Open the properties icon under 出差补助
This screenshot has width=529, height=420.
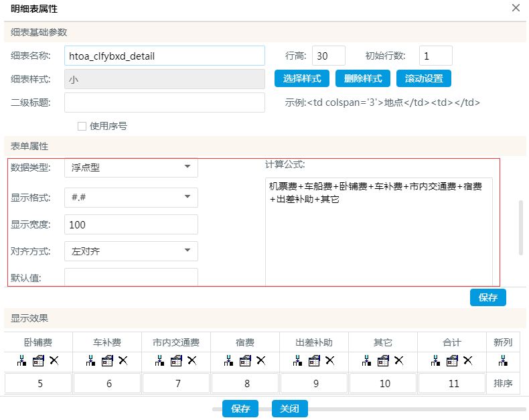point(314,360)
